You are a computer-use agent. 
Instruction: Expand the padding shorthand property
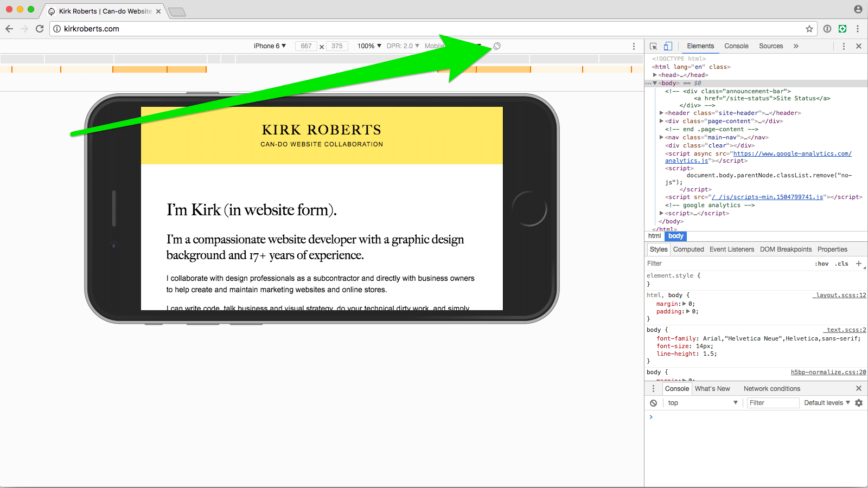(688, 311)
